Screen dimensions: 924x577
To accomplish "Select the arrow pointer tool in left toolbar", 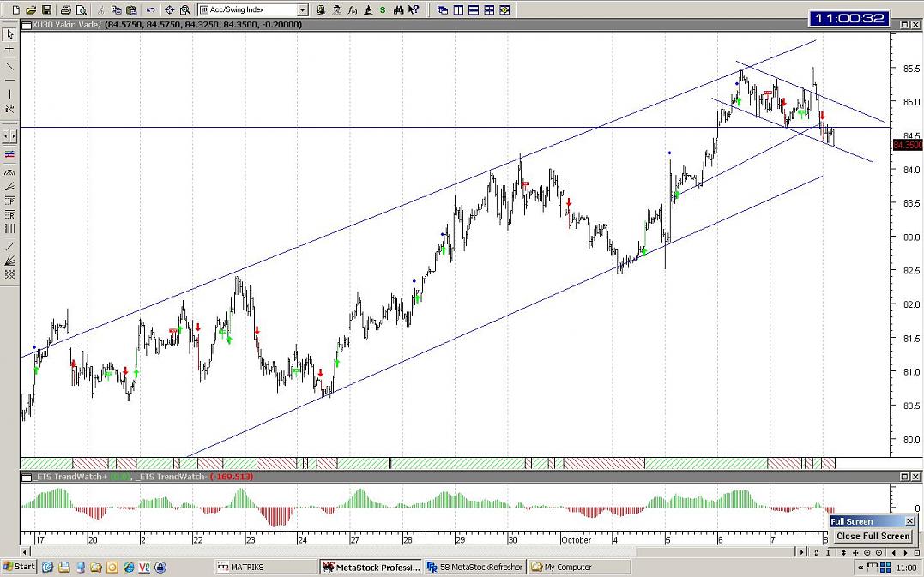I will tap(9, 34).
